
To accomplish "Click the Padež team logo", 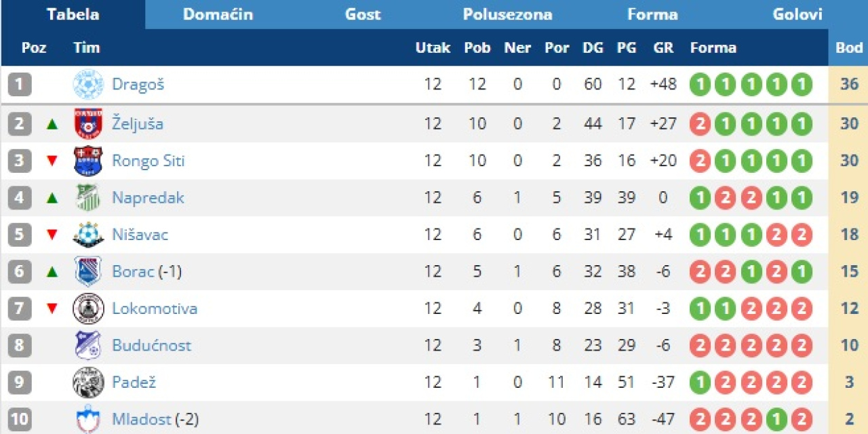I will pyautogui.click(x=88, y=382).
